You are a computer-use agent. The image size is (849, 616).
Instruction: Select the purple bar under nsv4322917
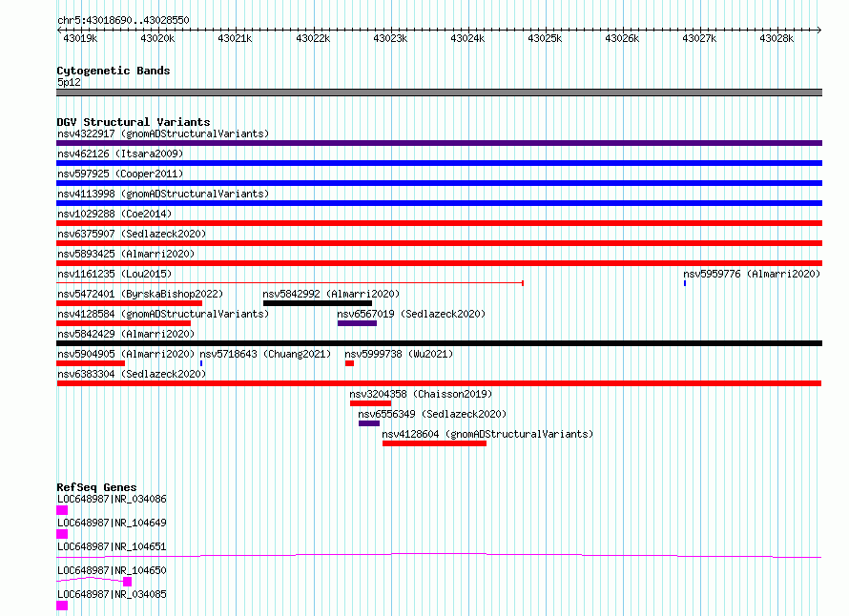[439, 143]
